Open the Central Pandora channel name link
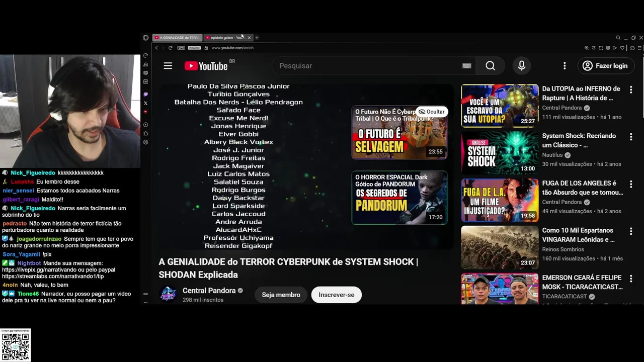This screenshot has height=362, width=644. (x=209, y=291)
